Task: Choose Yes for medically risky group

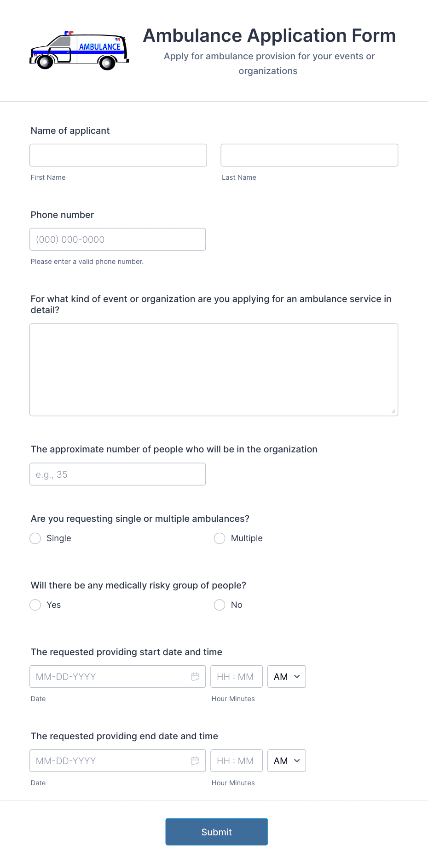Action: pos(35,605)
